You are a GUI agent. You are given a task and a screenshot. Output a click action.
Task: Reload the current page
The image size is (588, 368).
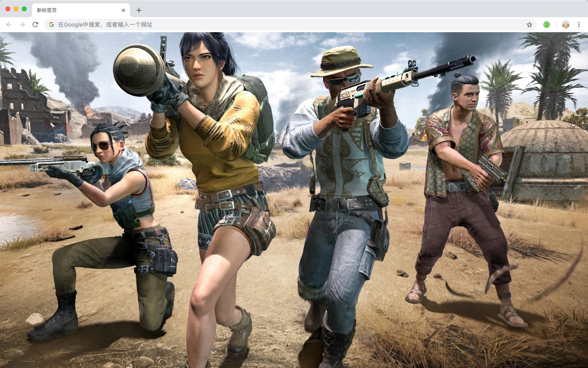point(35,24)
